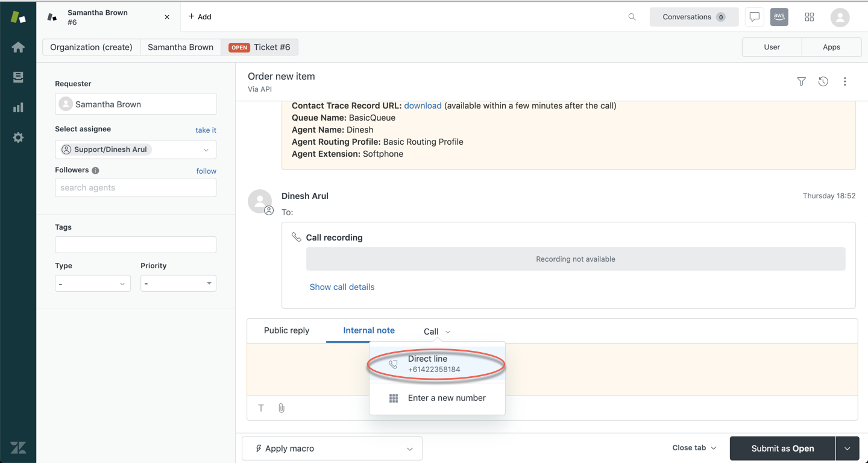Image resolution: width=868 pixels, height=463 pixels.
Task: Attach a file with paperclip icon
Action: [281, 408]
